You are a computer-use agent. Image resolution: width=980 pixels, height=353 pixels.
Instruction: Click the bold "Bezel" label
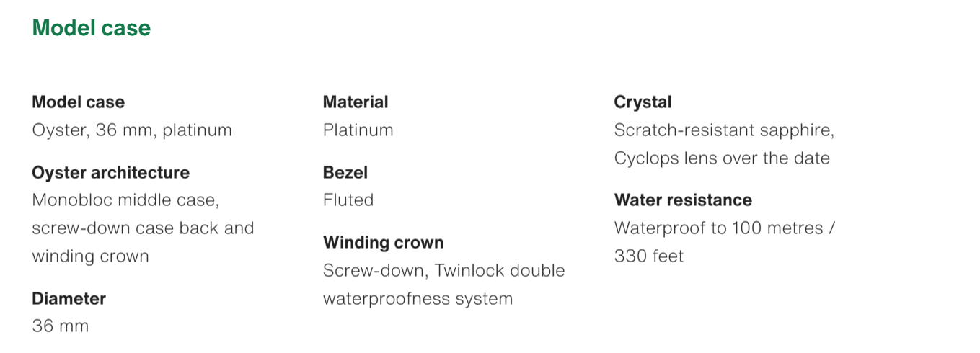tap(345, 173)
